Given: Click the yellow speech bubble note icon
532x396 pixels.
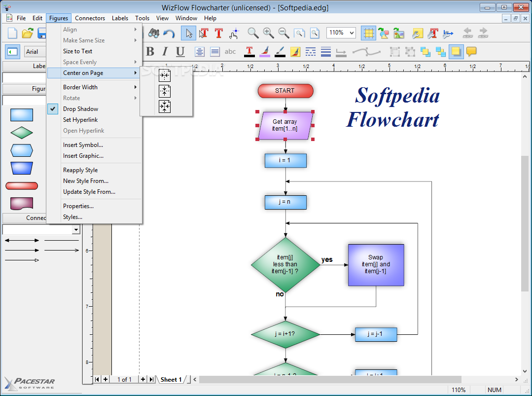Looking at the screenshot, I should (x=471, y=52).
